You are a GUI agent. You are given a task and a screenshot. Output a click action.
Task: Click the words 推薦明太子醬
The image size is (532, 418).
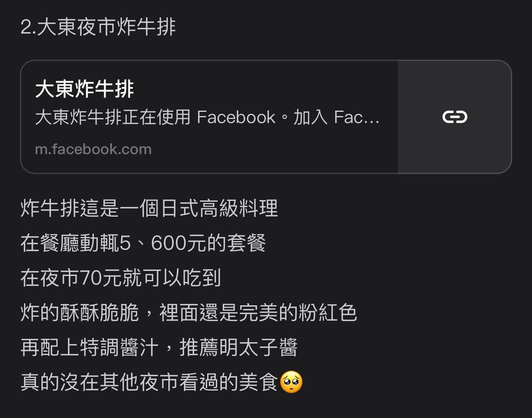click(239, 347)
